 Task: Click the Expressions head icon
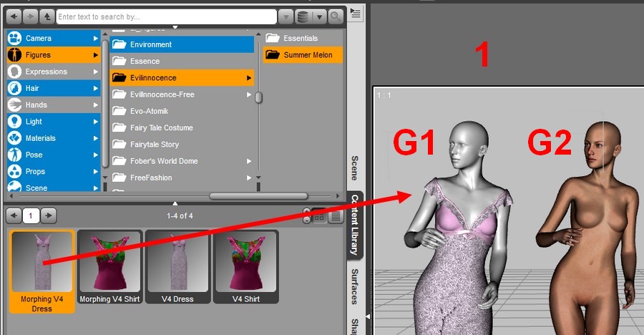pyautogui.click(x=15, y=72)
